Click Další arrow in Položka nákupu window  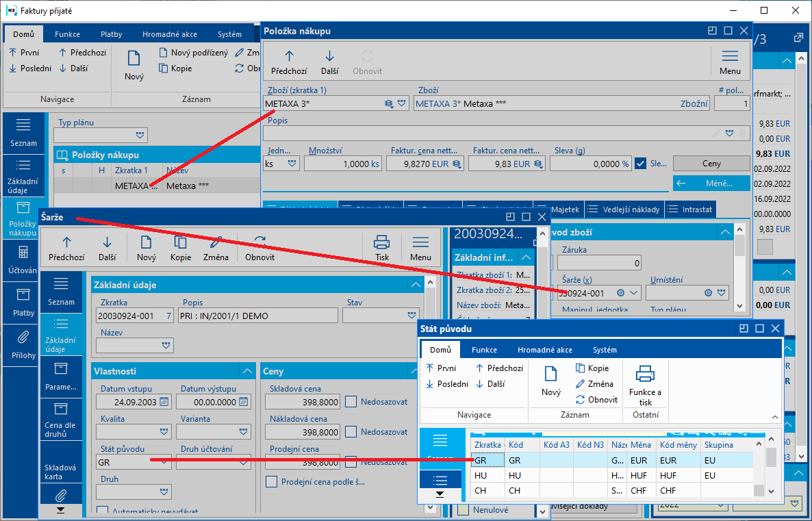pyautogui.click(x=329, y=62)
